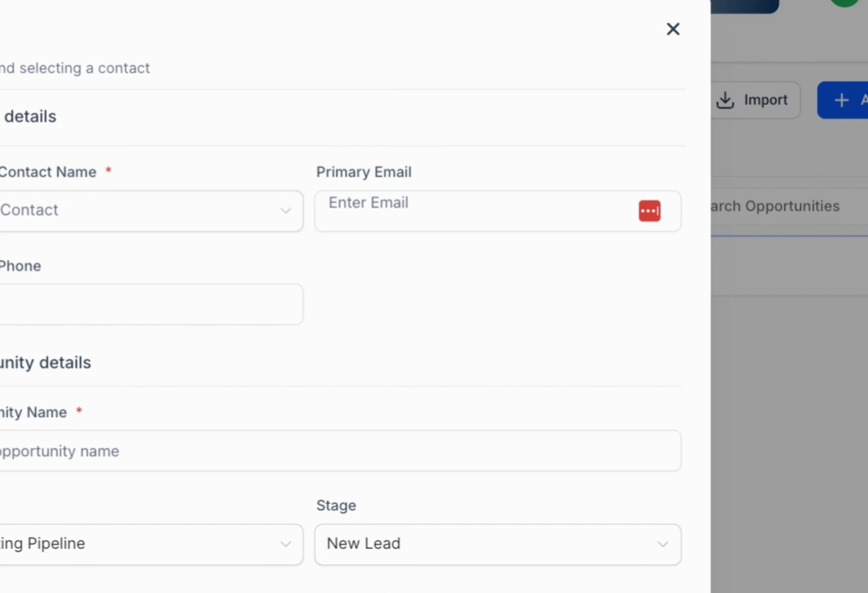Click the green profile avatar

pos(845,2)
